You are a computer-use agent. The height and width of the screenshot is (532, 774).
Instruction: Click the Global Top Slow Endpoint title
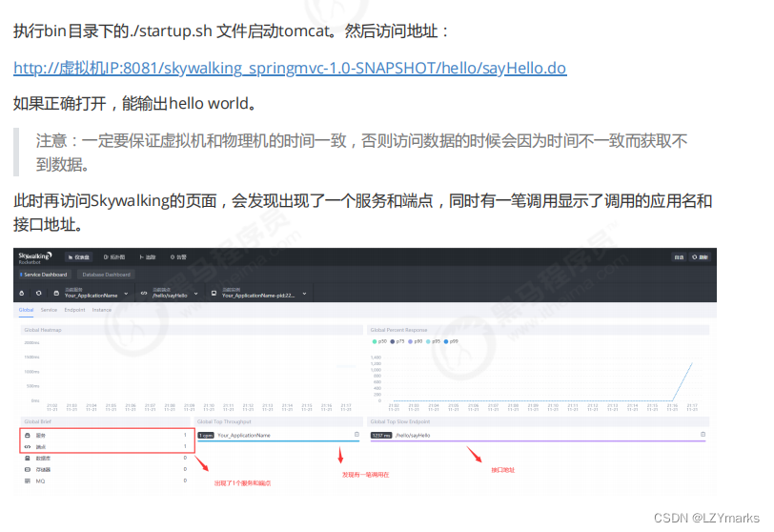[400, 421]
